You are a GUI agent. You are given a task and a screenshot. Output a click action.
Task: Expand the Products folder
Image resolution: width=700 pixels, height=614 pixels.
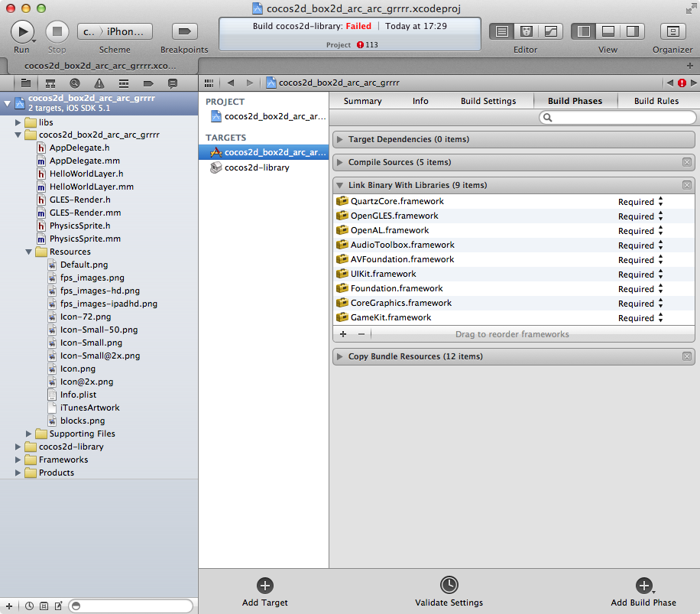(x=18, y=473)
